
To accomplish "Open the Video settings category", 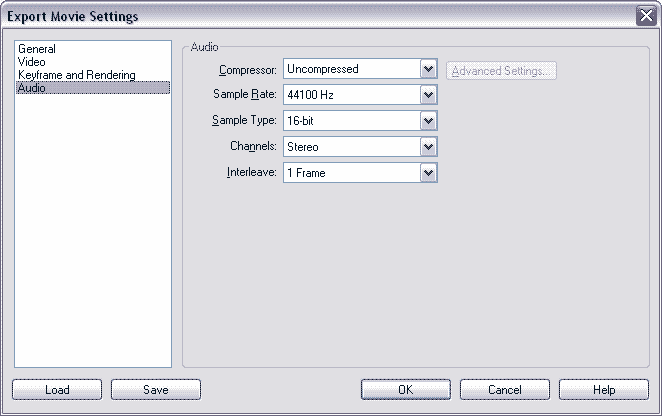I will click(31, 62).
